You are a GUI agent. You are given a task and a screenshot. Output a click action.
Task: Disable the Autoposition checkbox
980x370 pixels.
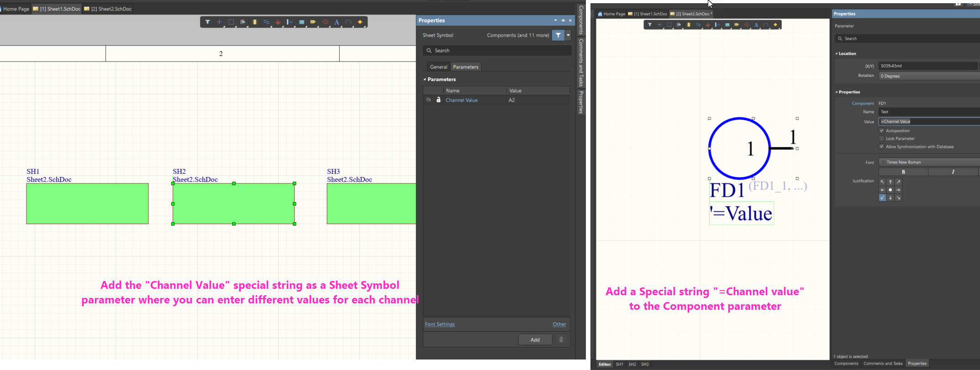882,130
